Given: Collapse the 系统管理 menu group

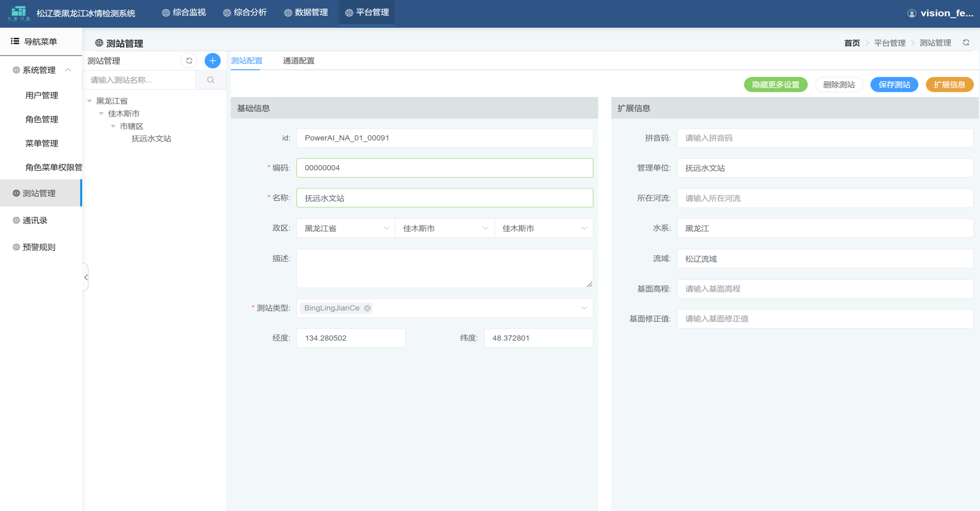Looking at the screenshot, I should 68,70.
